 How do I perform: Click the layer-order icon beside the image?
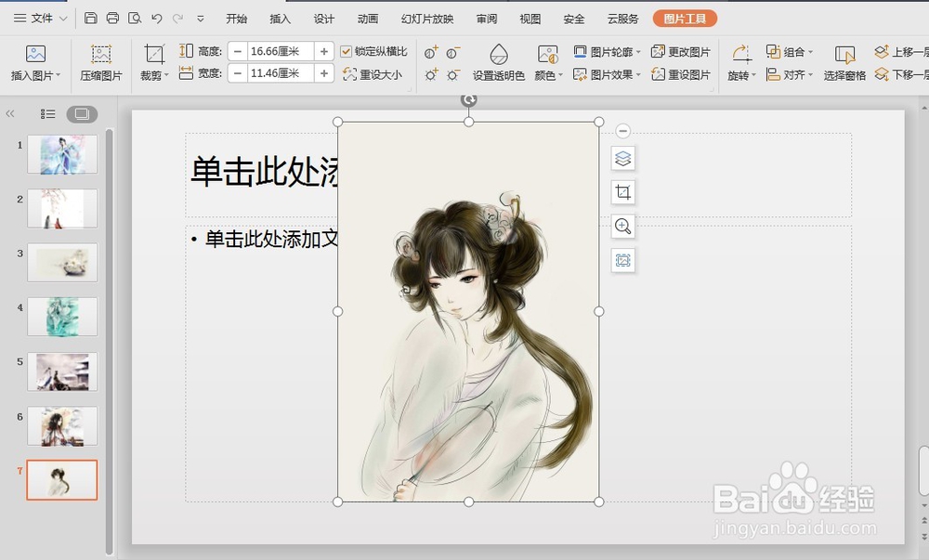pos(622,159)
